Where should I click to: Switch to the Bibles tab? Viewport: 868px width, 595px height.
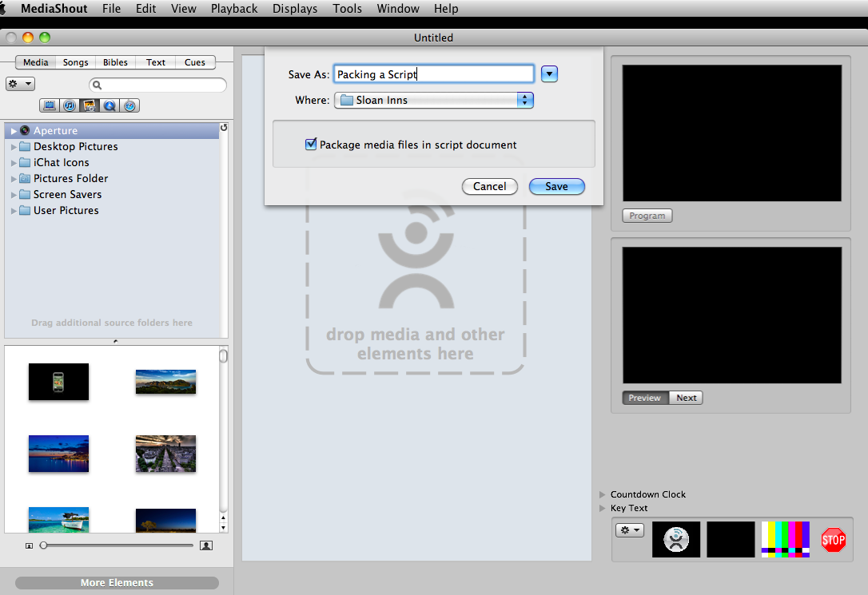tap(115, 62)
